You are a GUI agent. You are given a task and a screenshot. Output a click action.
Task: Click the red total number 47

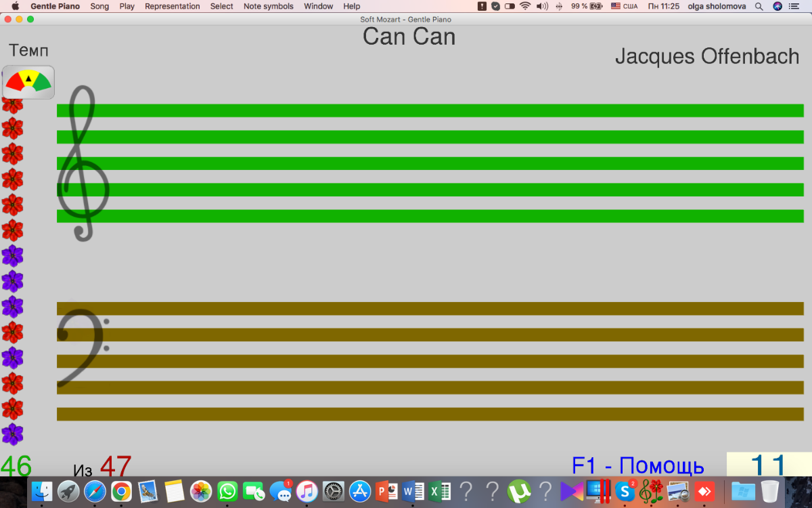coord(116,466)
